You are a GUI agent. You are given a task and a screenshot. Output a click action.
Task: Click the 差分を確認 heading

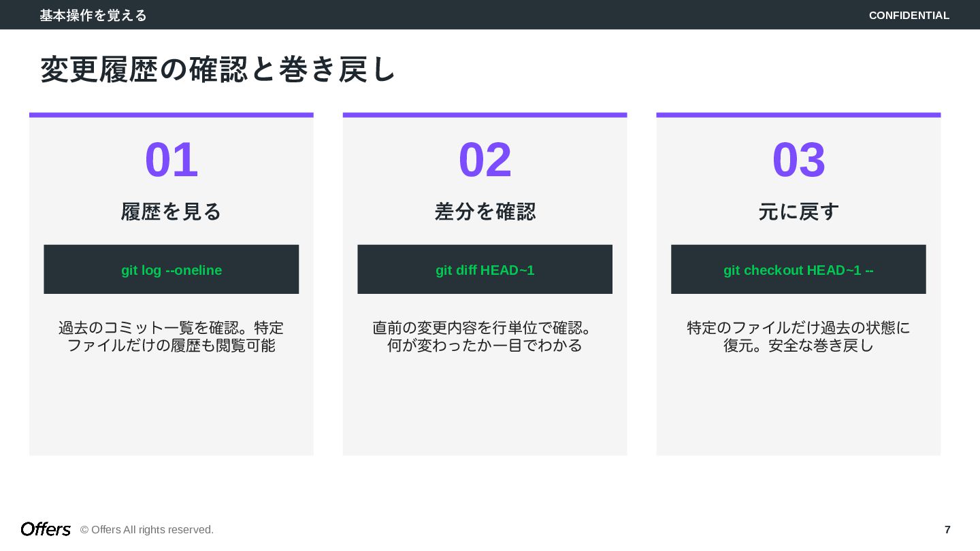click(x=485, y=212)
